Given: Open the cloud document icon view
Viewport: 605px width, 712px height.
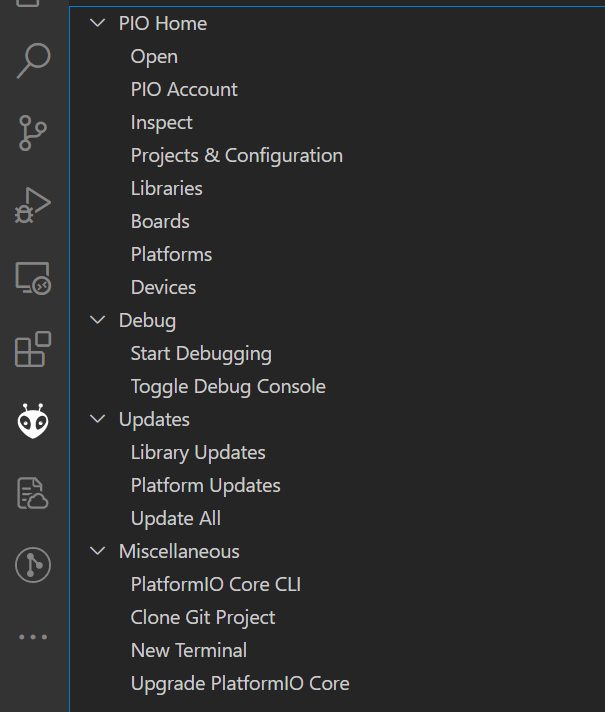Looking at the screenshot, I should click(33, 493).
